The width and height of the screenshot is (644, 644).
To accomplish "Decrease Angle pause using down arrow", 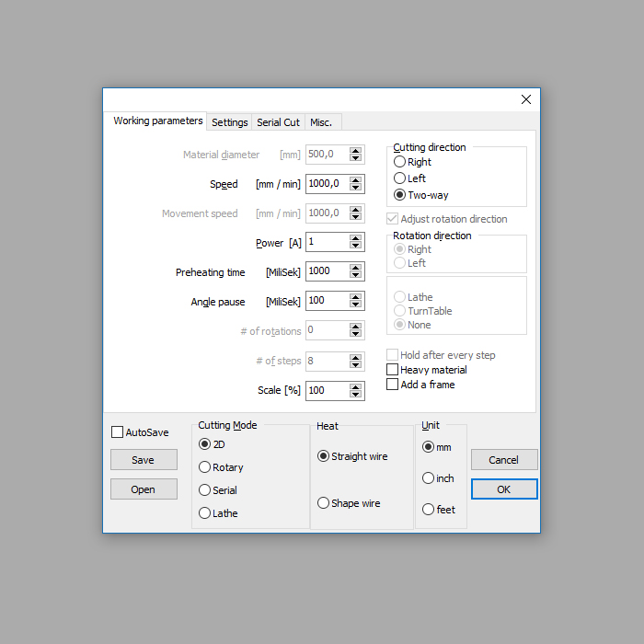I will click(356, 305).
